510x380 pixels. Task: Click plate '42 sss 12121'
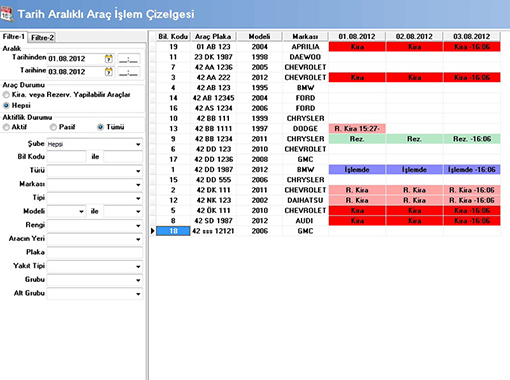tap(213, 231)
